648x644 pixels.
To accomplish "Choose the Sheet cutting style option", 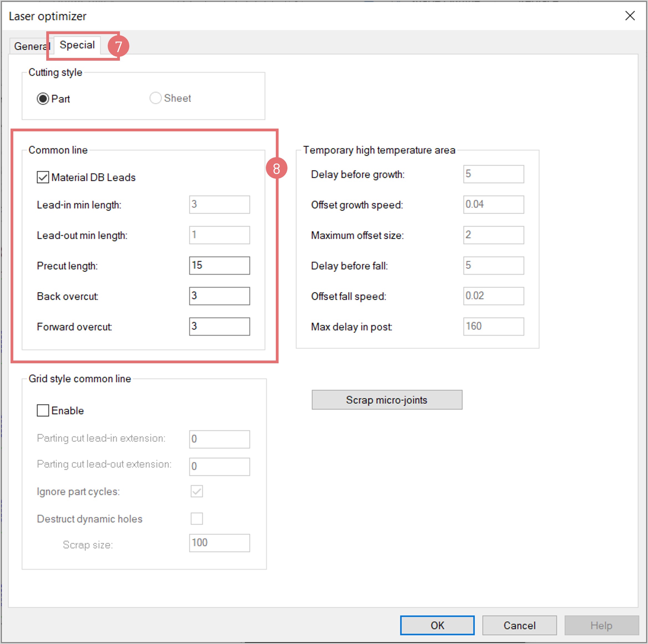I will click(x=155, y=98).
